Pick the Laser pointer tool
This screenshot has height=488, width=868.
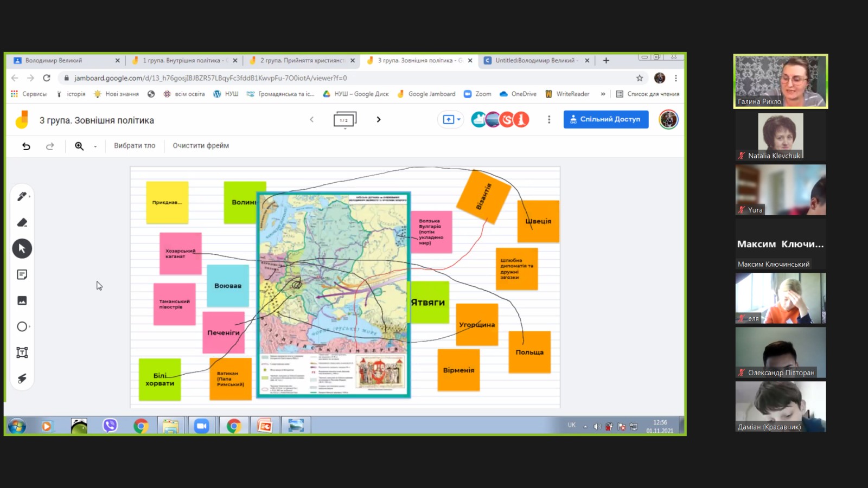pyautogui.click(x=22, y=378)
